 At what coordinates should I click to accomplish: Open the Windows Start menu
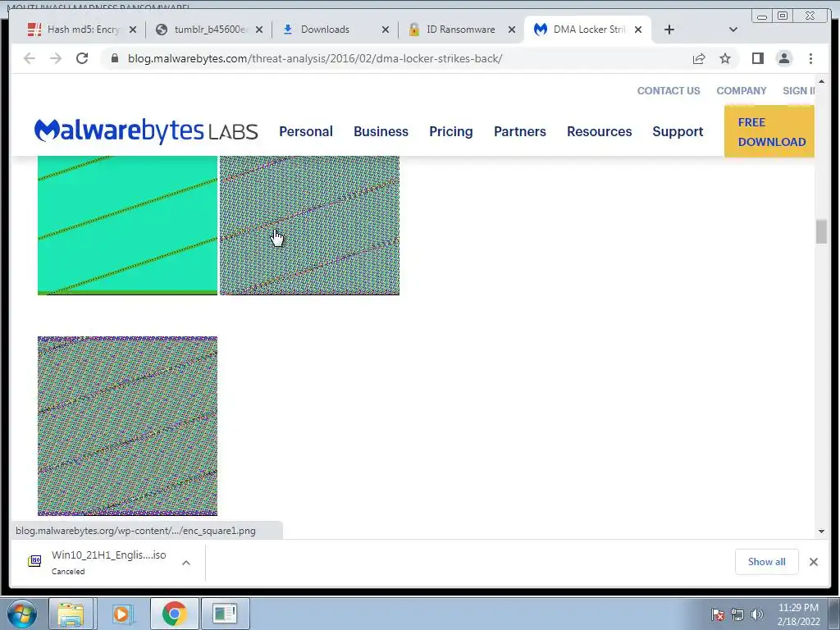point(22,614)
